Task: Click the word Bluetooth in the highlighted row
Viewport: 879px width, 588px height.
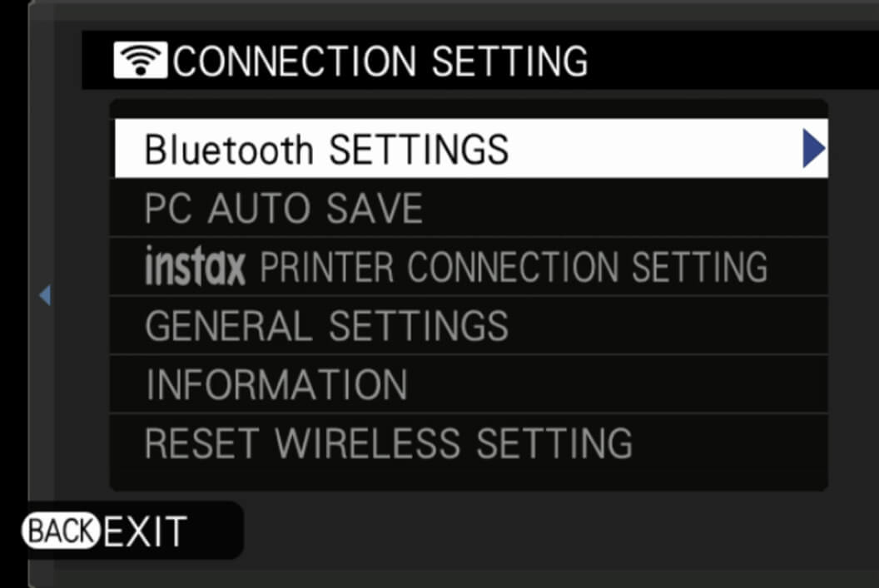Action: pyautogui.click(x=229, y=150)
